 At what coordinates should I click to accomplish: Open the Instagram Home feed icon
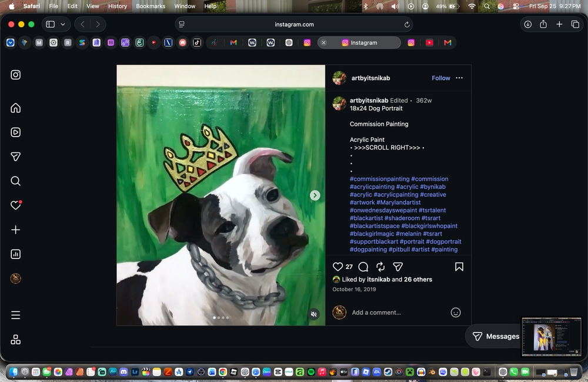pyautogui.click(x=15, y=108)
